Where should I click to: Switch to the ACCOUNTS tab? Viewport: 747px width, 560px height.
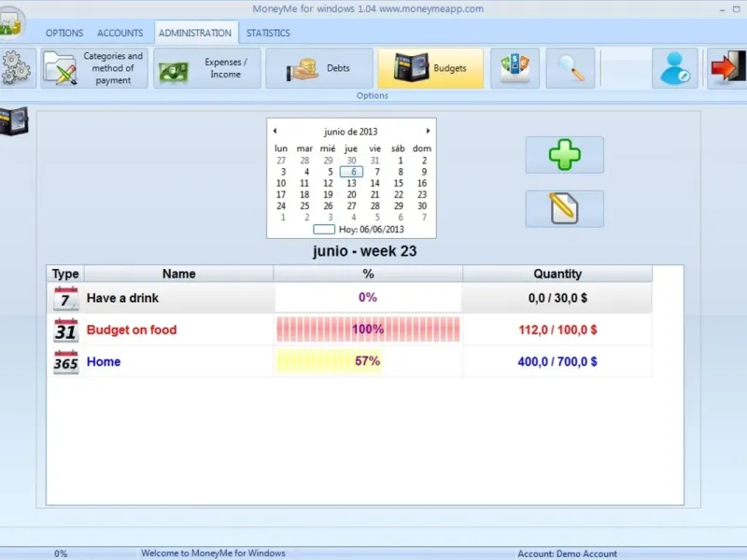click(x=120, y=33)
